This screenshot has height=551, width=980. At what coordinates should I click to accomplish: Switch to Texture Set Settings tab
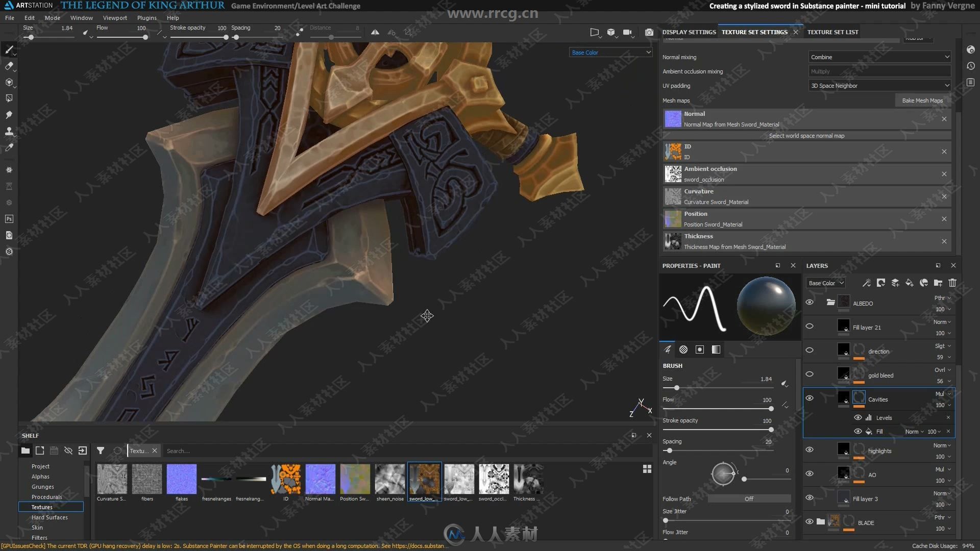point(754,32)
